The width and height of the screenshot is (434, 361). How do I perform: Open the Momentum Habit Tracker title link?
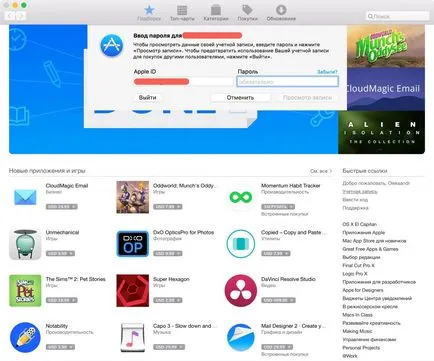click(291, 186)
